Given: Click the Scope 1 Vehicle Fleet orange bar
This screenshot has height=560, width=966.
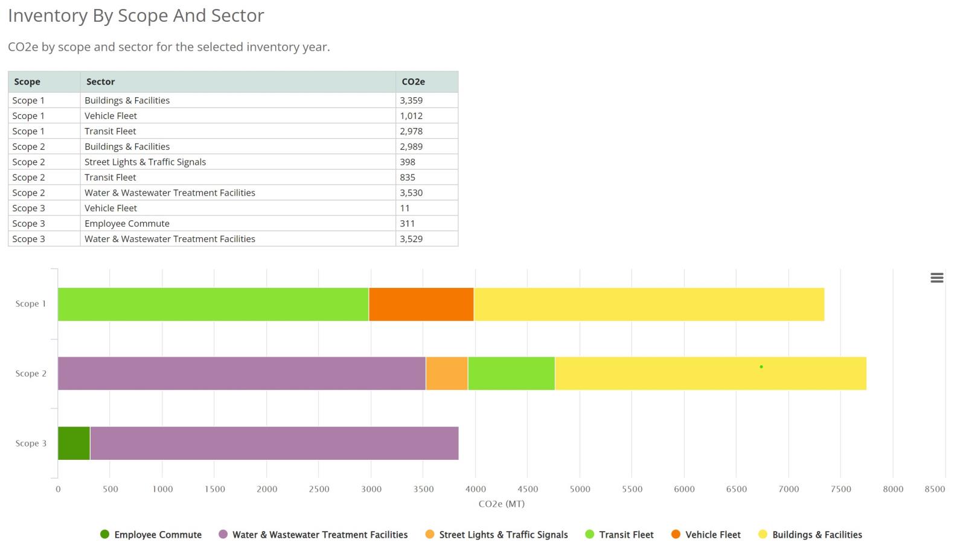Looking at the screenshot, I should (x=421, y=304).
